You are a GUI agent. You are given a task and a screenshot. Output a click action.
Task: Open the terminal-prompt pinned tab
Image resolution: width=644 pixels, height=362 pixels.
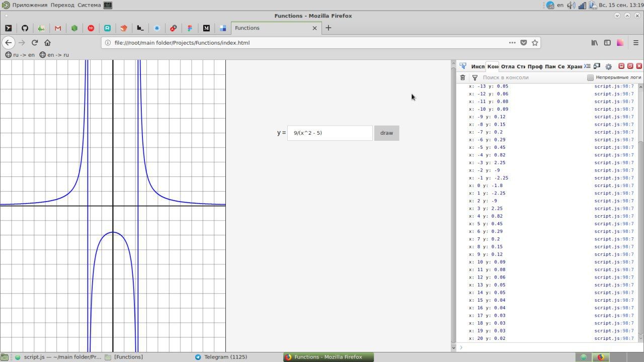9,28
